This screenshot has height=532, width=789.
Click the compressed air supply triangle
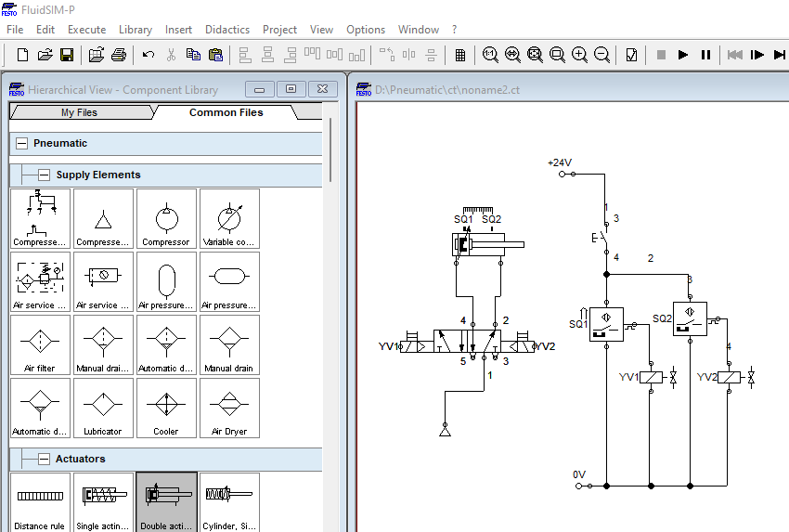click(x=445, y=430)
